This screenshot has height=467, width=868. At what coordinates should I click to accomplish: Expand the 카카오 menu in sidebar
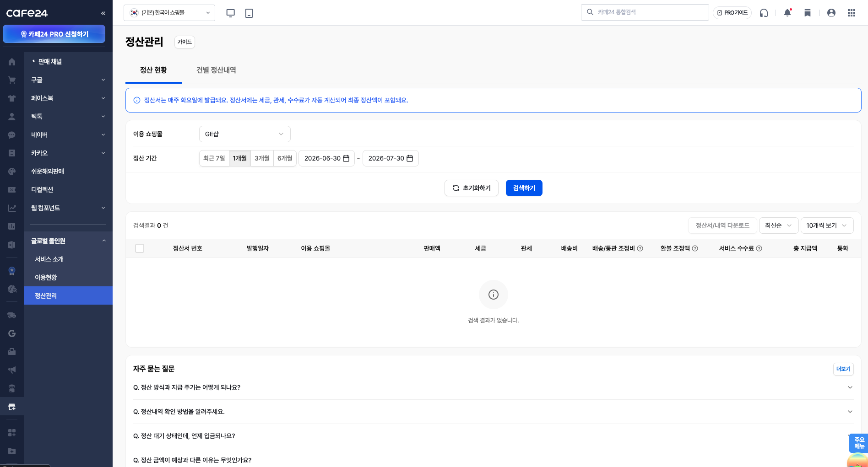(68, 153)
